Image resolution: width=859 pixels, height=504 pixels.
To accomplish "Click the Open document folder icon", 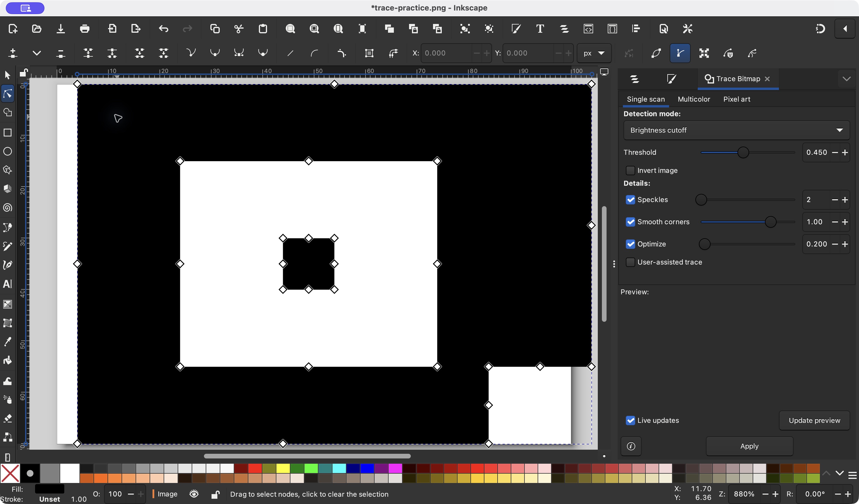I will (37, 29).
